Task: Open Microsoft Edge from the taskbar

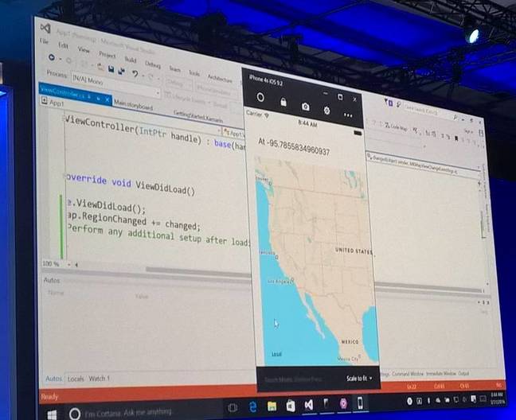Action: pos(252,407)
